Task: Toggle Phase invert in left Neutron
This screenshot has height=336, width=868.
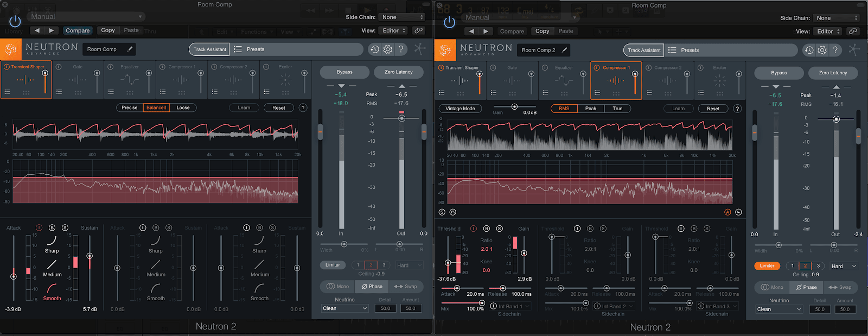Action: coord(372,287)
